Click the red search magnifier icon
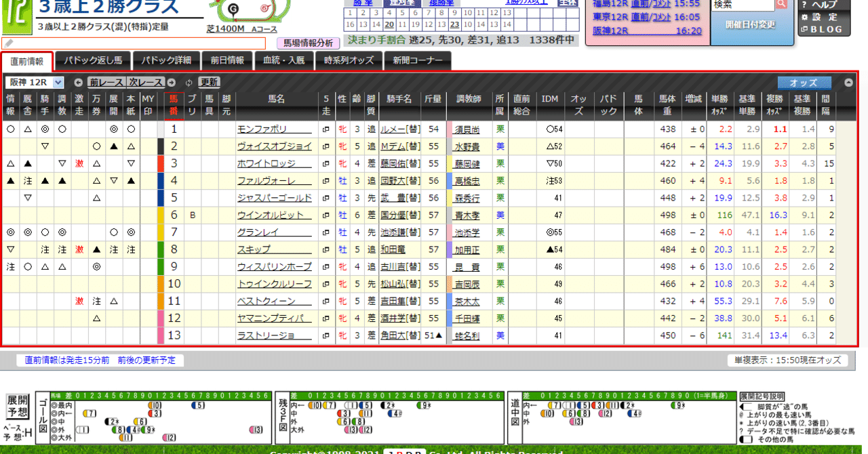 [x=782, y=4]
